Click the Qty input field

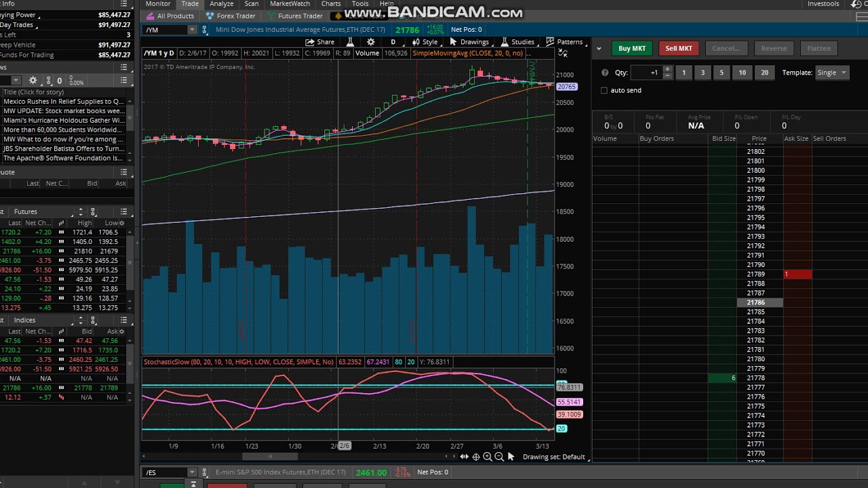647,73
